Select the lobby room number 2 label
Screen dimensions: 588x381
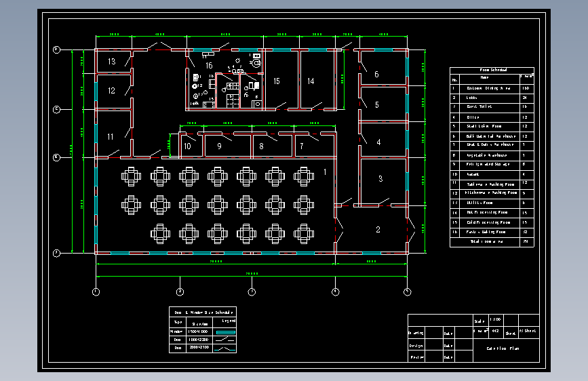378,230
